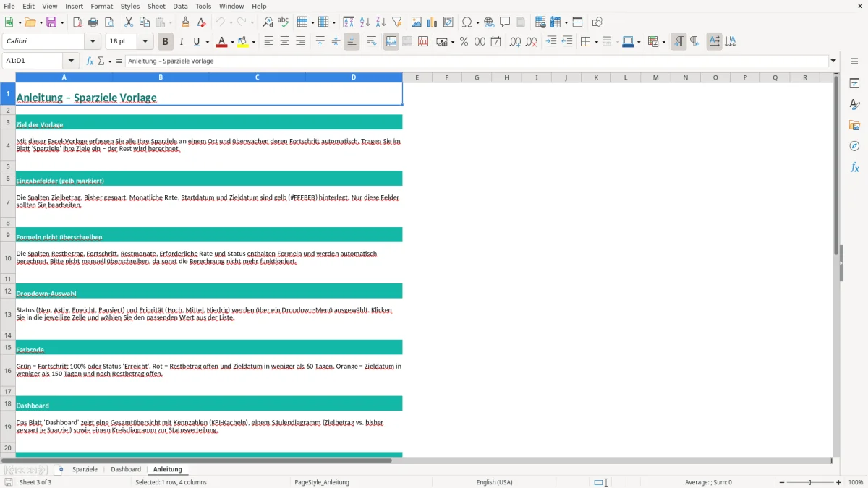The width and height of the screenshot is (868, 488).
Task: Open Underline style dropdown arrow
Action: click(x=207, y=42)
